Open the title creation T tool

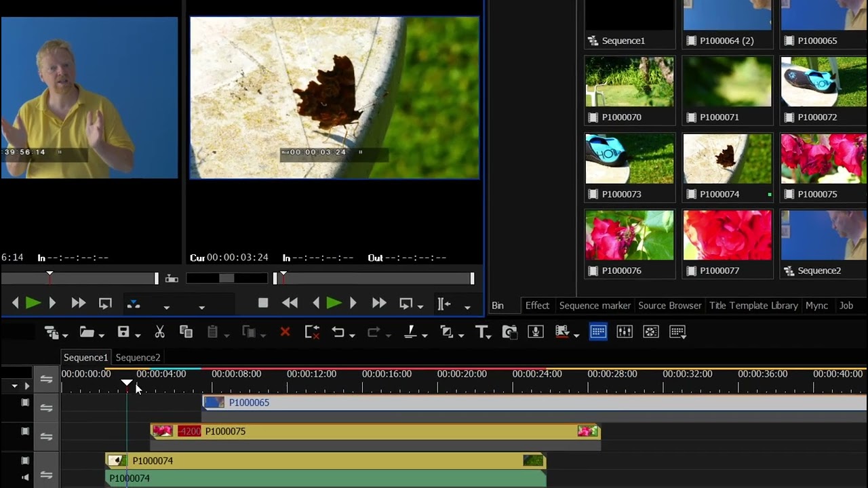click(481, 332)
